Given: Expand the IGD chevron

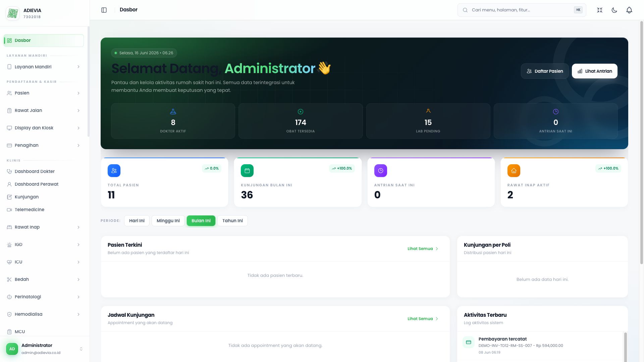Looking at the screenshot, I should (78, 245).
